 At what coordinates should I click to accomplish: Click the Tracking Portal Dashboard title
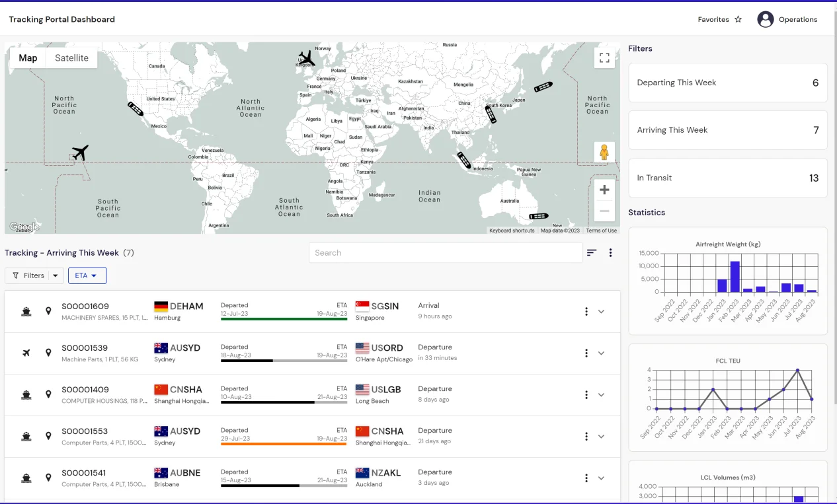pyautogui.click(x=62, y=19)
